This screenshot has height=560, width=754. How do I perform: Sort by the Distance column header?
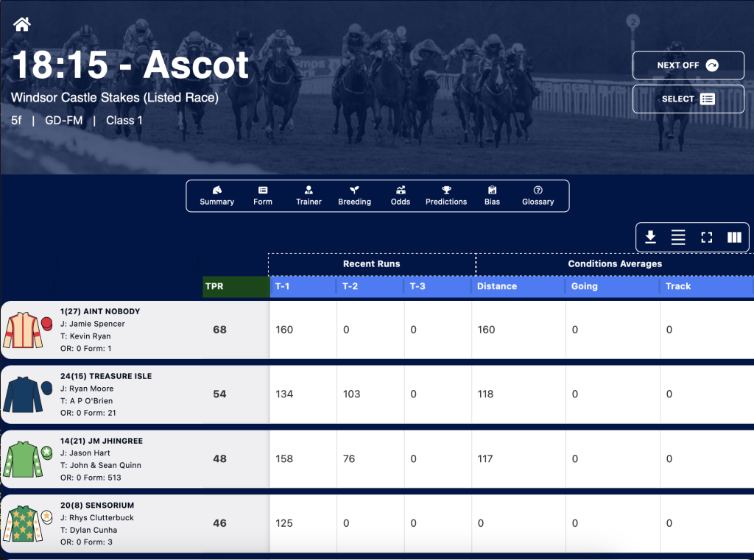click(518, 286)
